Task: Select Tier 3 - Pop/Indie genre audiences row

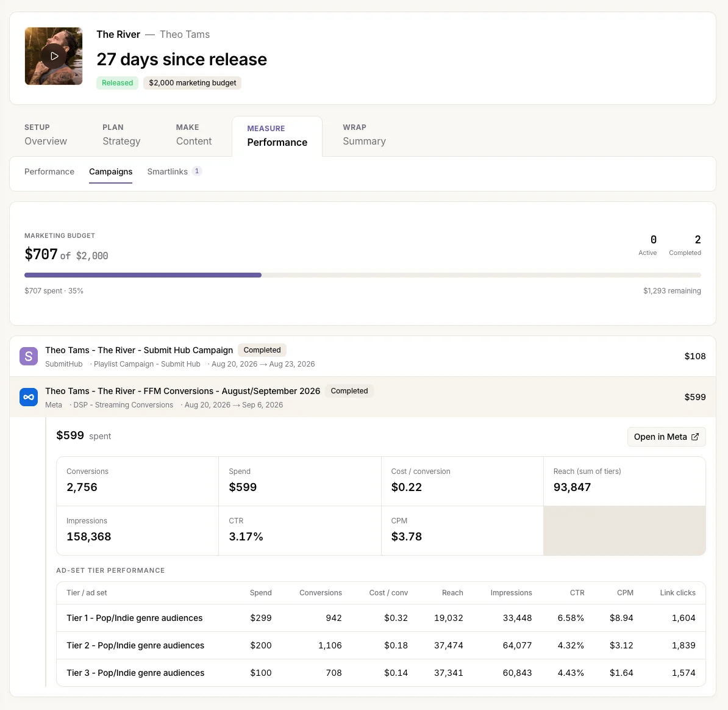Action: click(x=380, y=673)
